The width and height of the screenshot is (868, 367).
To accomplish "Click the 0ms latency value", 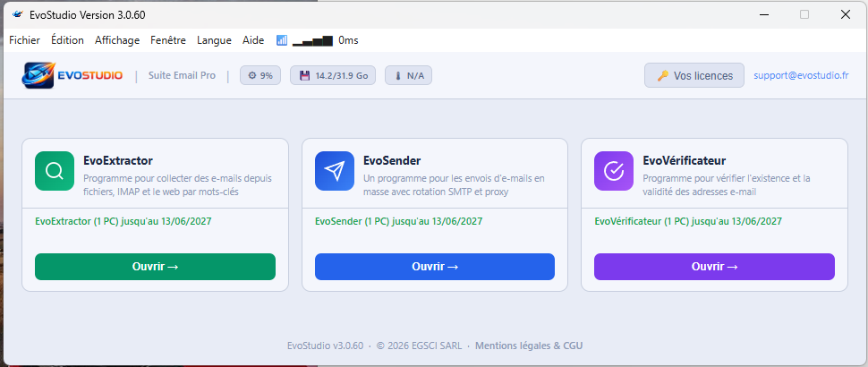I will click(x=348, y=40).
